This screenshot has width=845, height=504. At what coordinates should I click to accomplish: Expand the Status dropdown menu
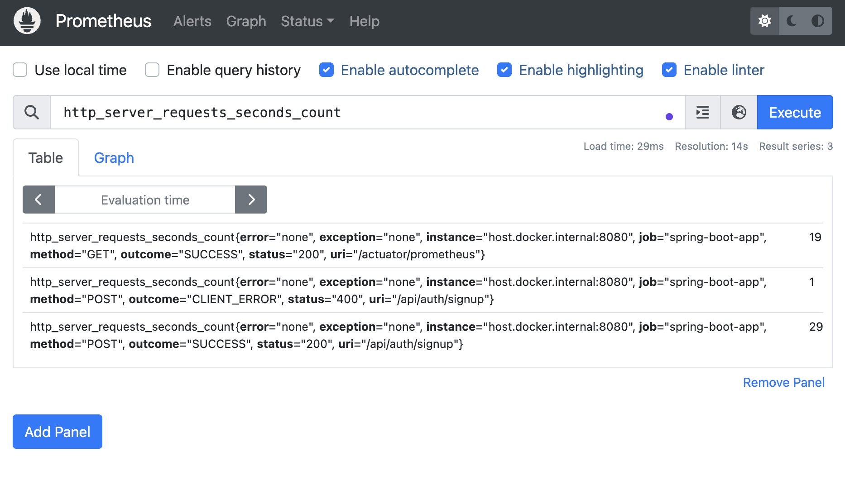click(x=307, y=21)
